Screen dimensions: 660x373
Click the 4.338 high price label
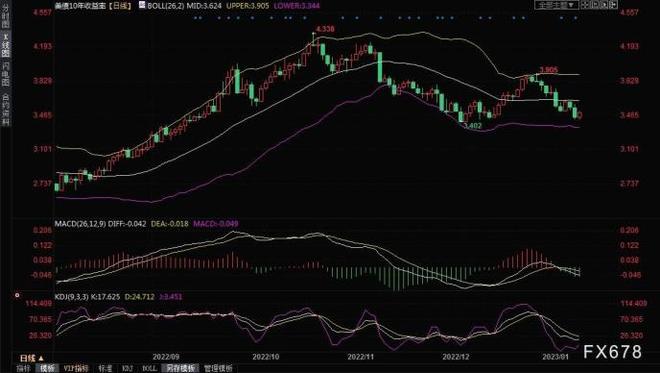[325, 29]
